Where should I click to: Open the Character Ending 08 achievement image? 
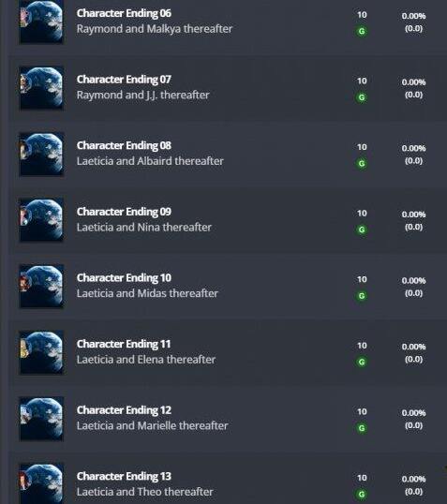[x=41, y=154]
